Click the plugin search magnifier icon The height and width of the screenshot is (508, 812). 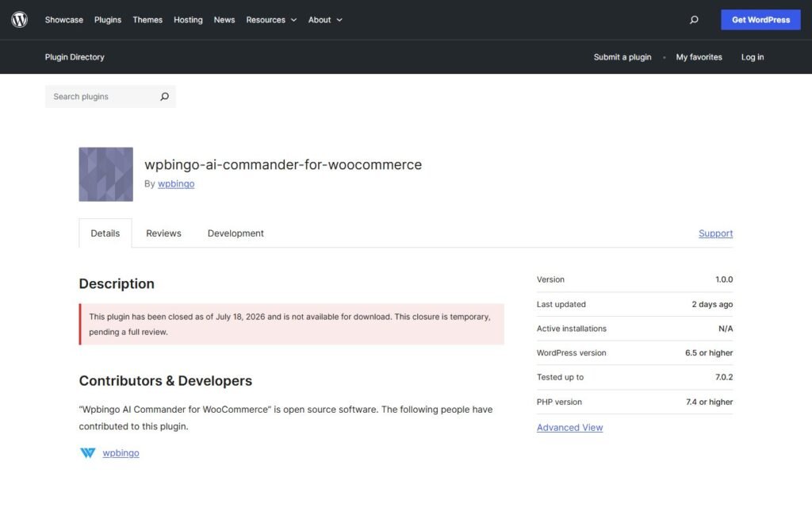pyautogui.click(x=164, y=96)
